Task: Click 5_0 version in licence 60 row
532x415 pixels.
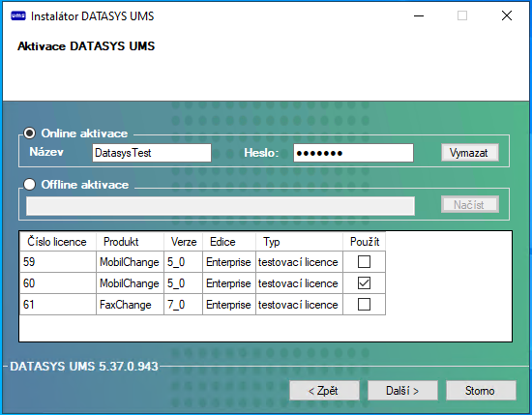Action: (x=183, y=283)
